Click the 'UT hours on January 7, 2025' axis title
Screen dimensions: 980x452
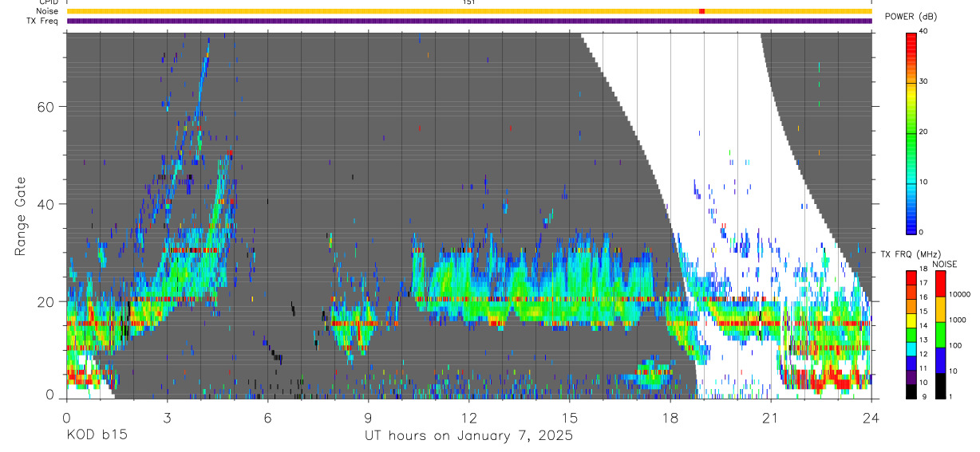(x=468, y=435)
